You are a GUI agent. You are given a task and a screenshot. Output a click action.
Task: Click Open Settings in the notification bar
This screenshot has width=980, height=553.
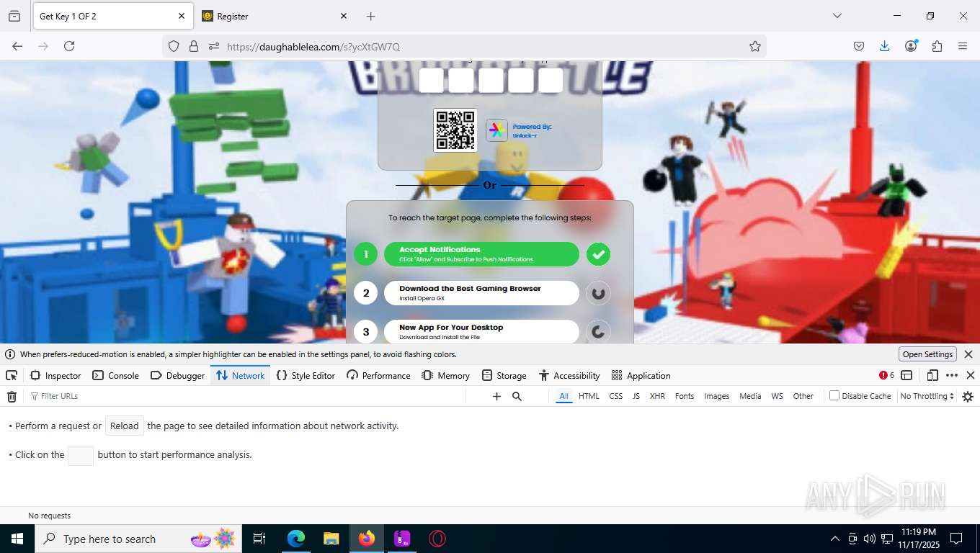928,354
